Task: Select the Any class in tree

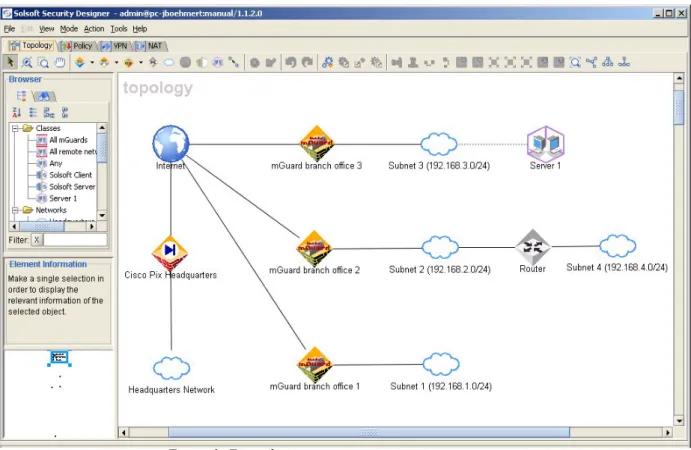Action: tap(56, 164)
